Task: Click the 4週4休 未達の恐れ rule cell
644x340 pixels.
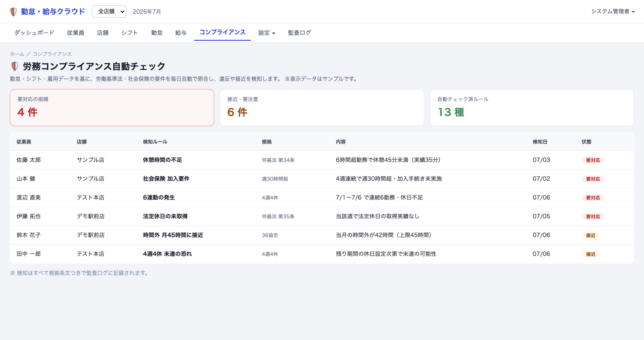Action: pos(167,254)
